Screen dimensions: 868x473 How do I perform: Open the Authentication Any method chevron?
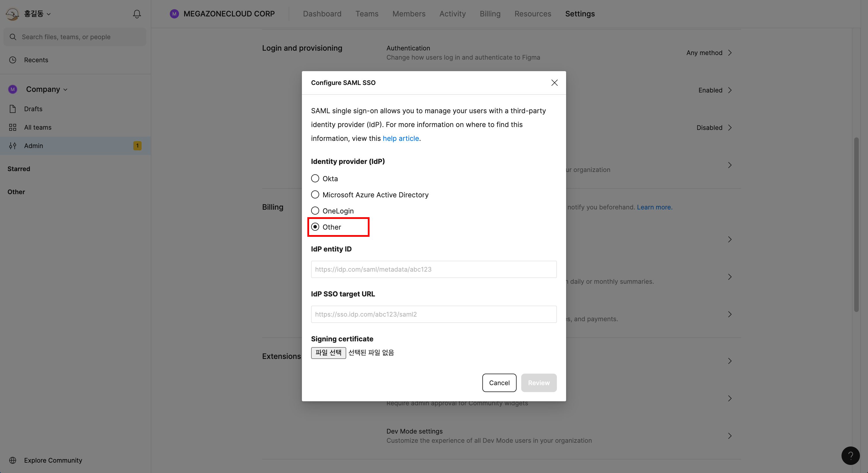point(730,53)
